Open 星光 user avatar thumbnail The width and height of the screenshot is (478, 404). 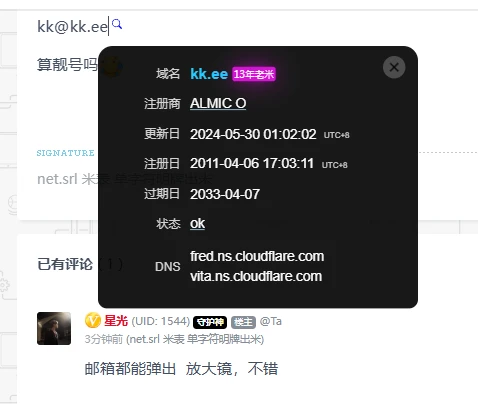point(54,328)
